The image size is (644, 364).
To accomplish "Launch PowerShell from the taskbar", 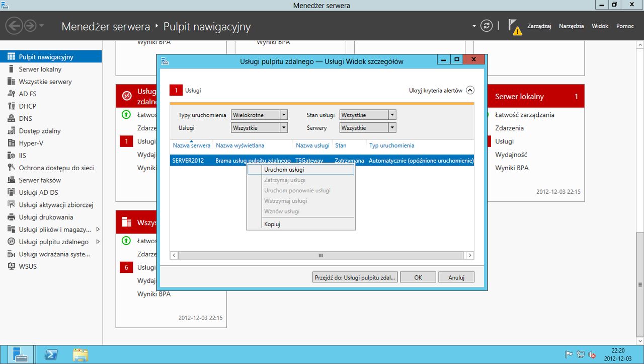I will 51,355.
